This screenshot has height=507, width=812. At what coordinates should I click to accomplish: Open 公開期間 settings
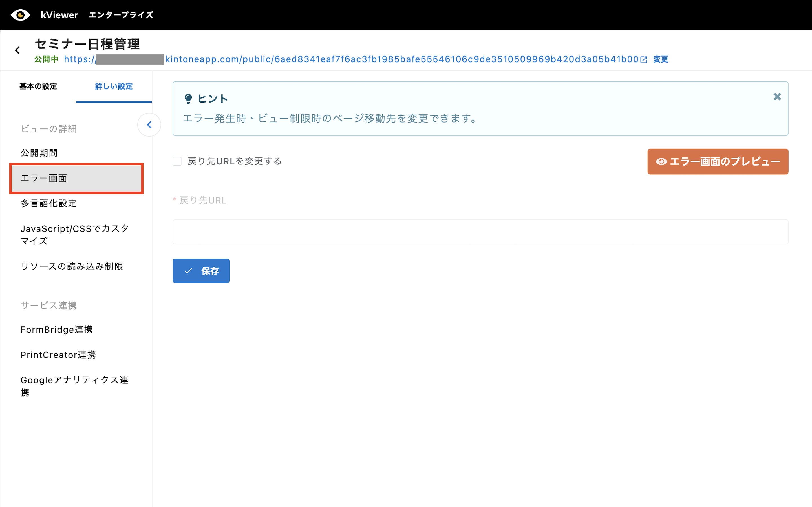pyautogui.click(x=39, y=153)
